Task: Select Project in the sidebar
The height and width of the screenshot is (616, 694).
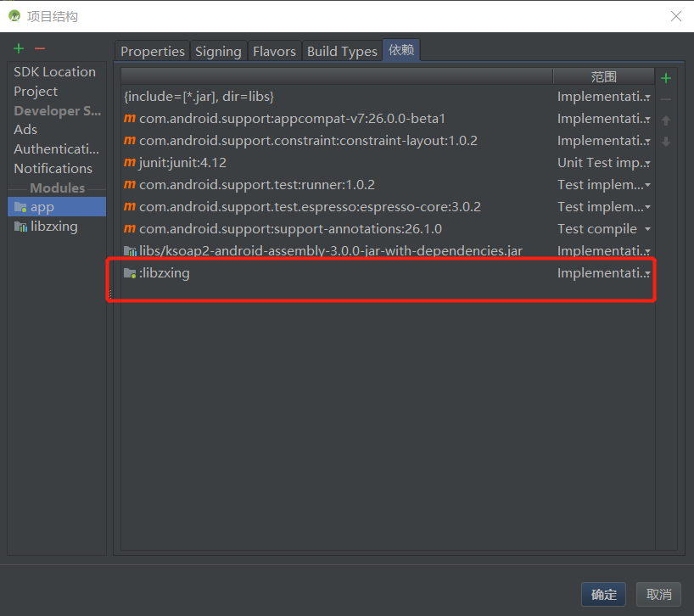Action: [57, 91]
